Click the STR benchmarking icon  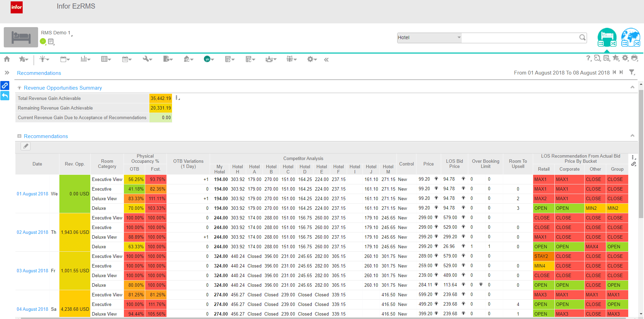207,59
